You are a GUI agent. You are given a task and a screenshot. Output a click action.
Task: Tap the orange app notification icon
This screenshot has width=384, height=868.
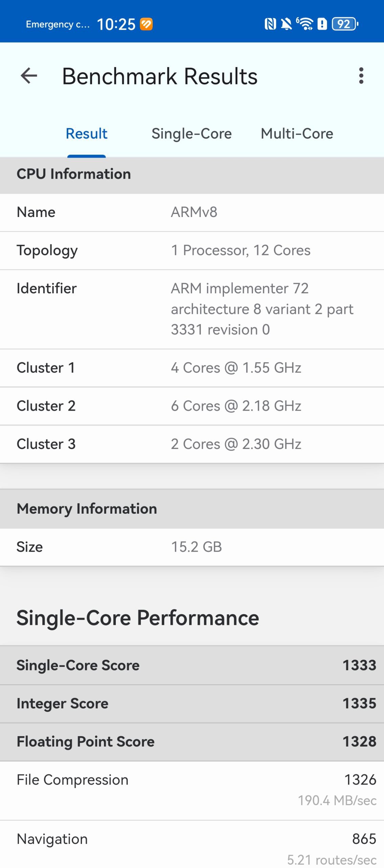point(146,24)
